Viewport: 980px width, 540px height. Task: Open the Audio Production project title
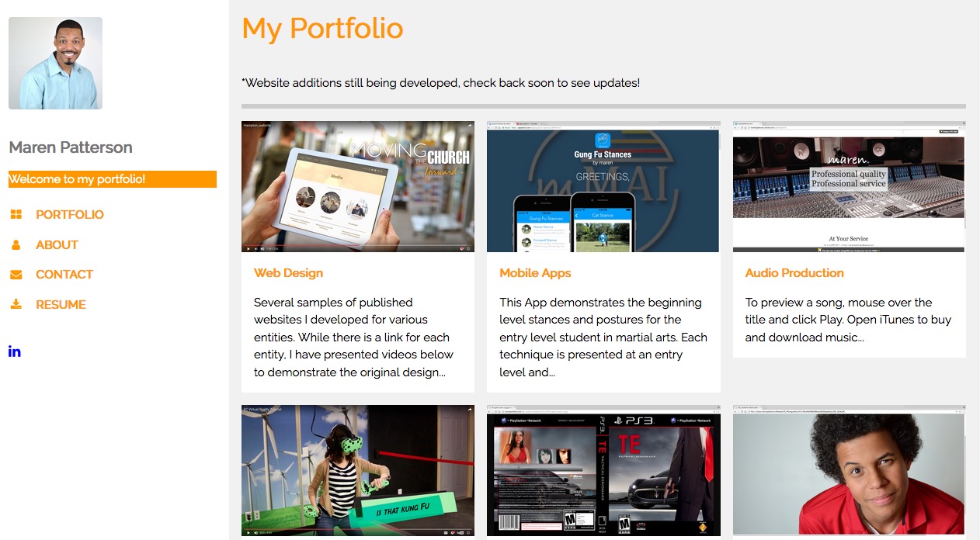click(x=794, y=273)
